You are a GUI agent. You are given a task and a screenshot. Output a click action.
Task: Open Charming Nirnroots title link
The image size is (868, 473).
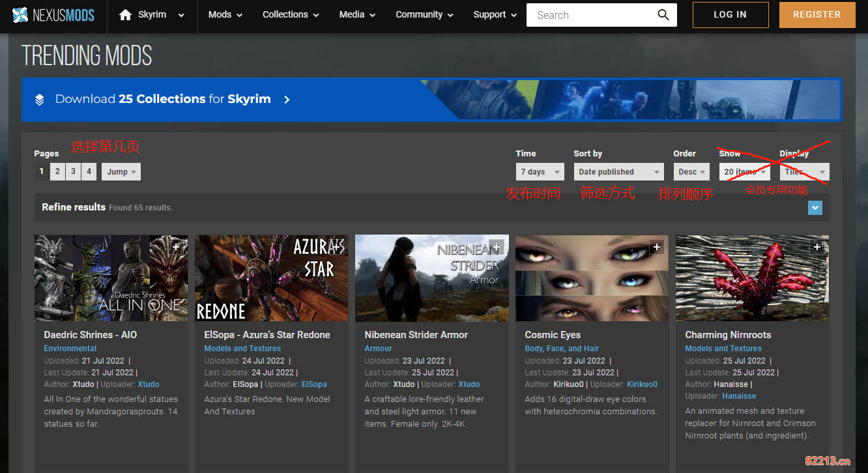pos(728,335)
